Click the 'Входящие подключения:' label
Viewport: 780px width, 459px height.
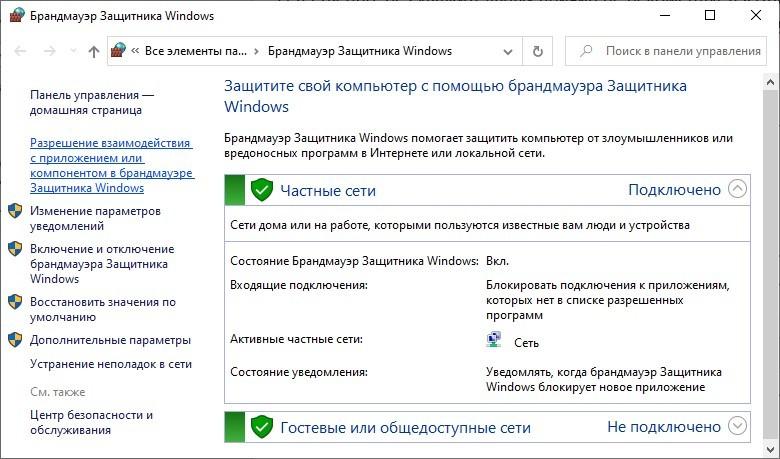click(298, 285)
